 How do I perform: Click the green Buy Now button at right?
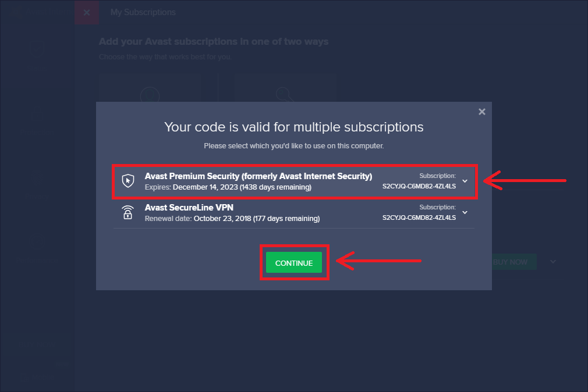pos(511,262)
